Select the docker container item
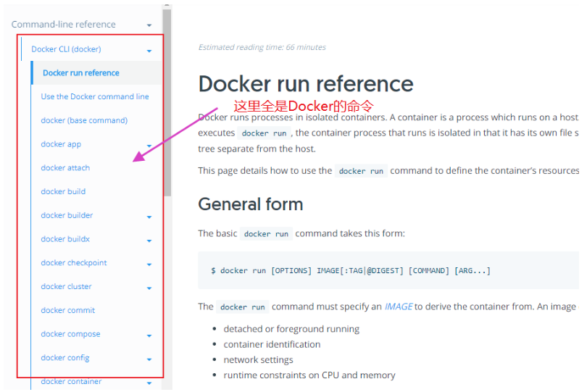This screenshot has width=587, height=392. (71, 382)
